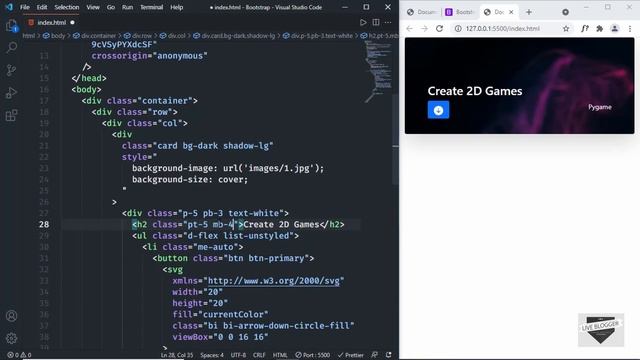Click the notifications bell in the status bar

tap(389, 355)
